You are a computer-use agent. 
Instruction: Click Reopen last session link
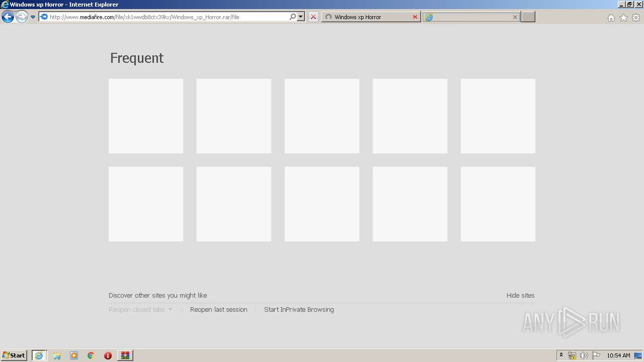[219, 310]
